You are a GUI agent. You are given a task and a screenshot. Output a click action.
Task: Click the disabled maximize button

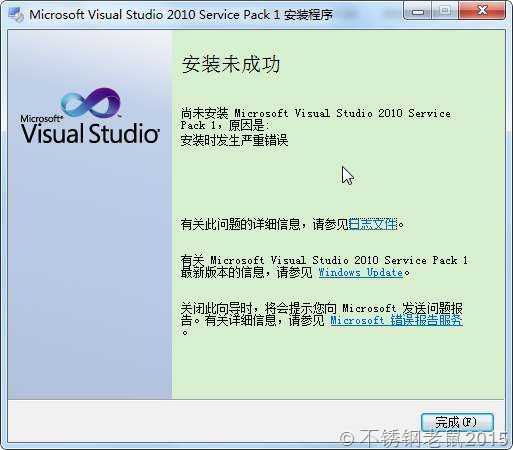click(445, 11)
